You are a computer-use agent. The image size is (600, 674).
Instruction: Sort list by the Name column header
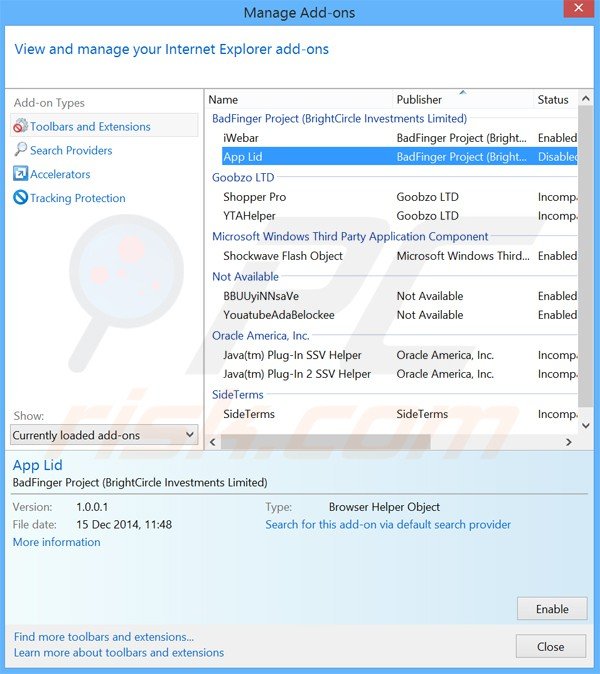(x=299, y=100)
